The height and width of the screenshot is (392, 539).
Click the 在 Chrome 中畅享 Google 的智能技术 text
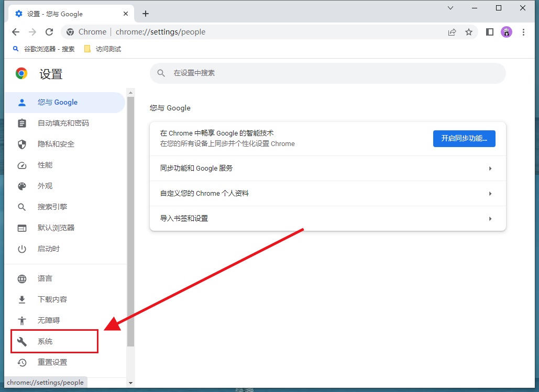point(217,133)
